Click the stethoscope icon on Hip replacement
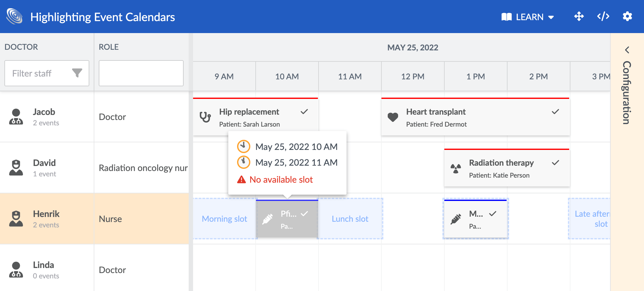644x291 pixels. (x=205, y=117)
